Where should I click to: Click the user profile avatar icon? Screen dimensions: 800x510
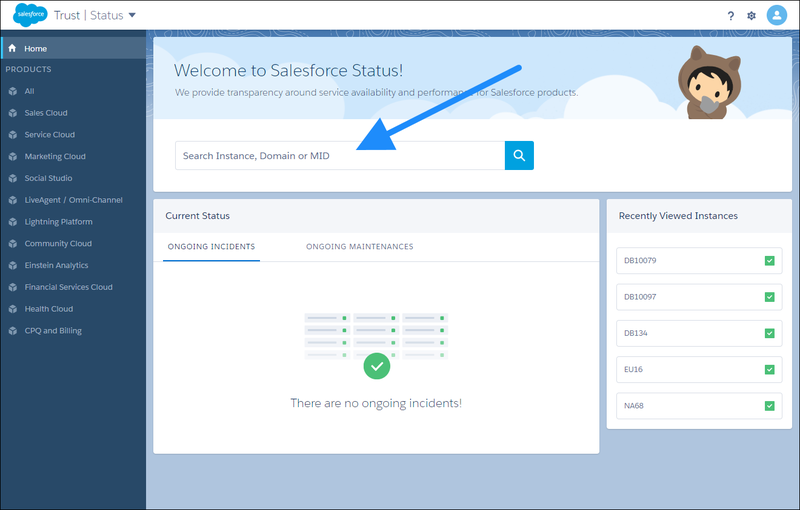(777, 15)
